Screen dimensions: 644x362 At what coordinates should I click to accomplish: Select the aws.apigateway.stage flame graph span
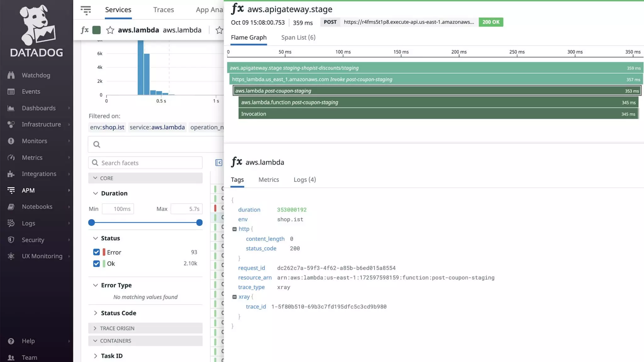coord(435,68)
